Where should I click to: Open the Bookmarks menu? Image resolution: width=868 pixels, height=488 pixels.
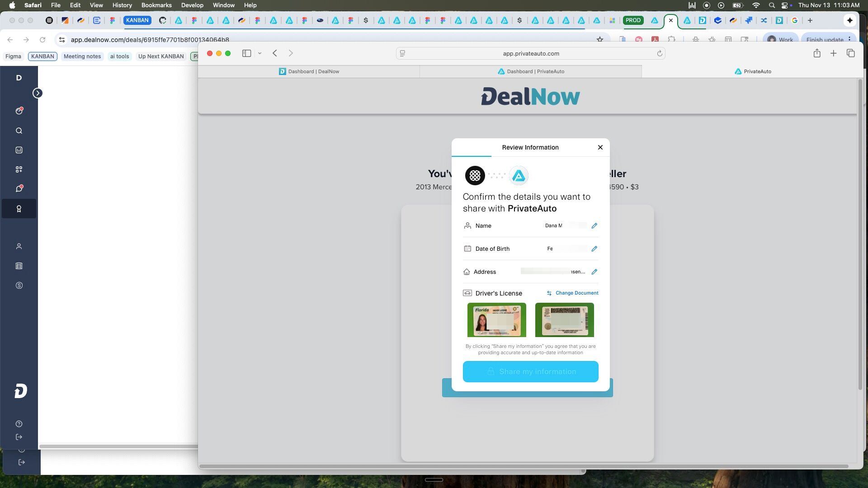coord(156,5)
